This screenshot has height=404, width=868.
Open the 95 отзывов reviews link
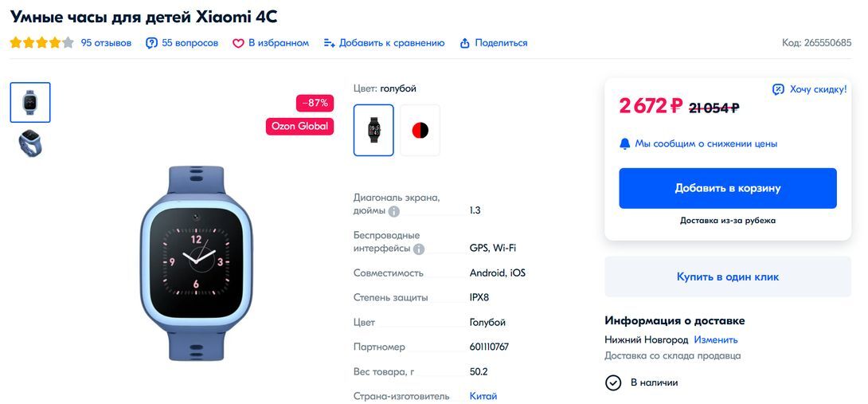106,43
